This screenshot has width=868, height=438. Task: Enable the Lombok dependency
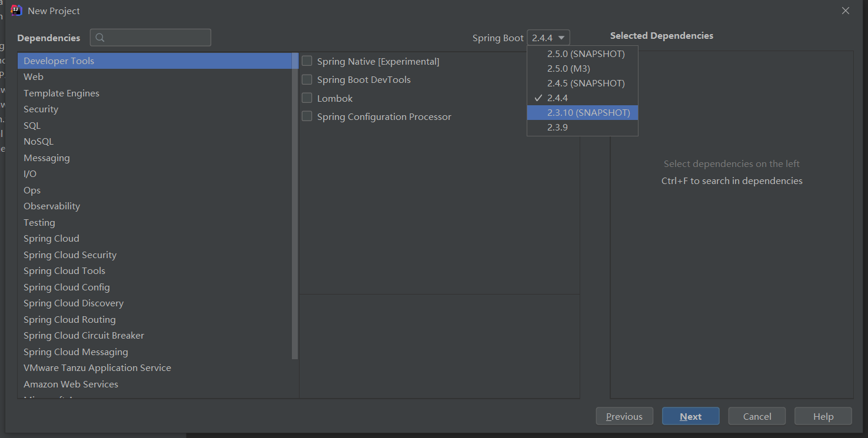(x=307, y=98)
